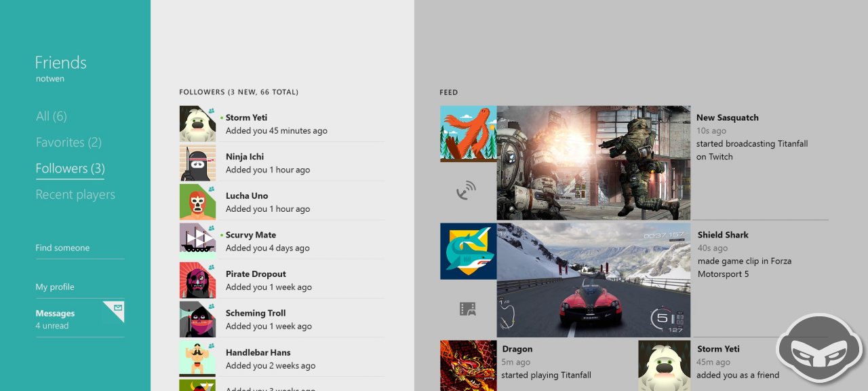The image size is (868, 391).
Task: Click 'Added you 4 days ago' text
Action: tap(268, 248)
